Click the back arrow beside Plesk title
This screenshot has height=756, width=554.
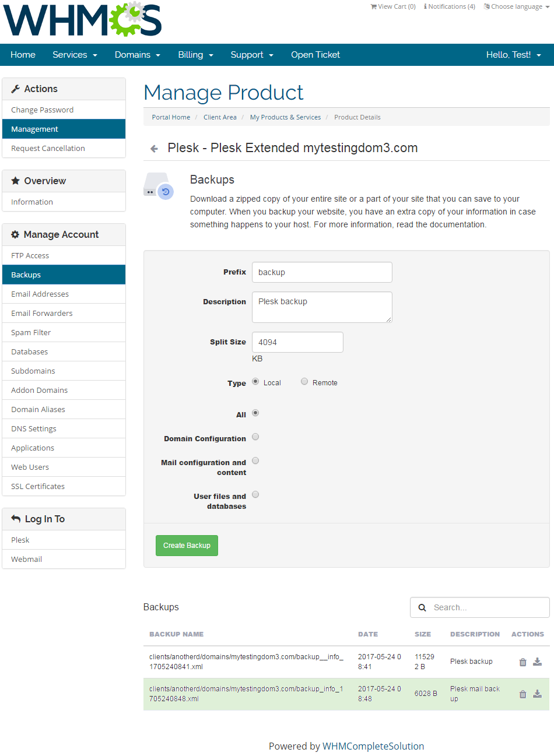click(x=154, y=149)
